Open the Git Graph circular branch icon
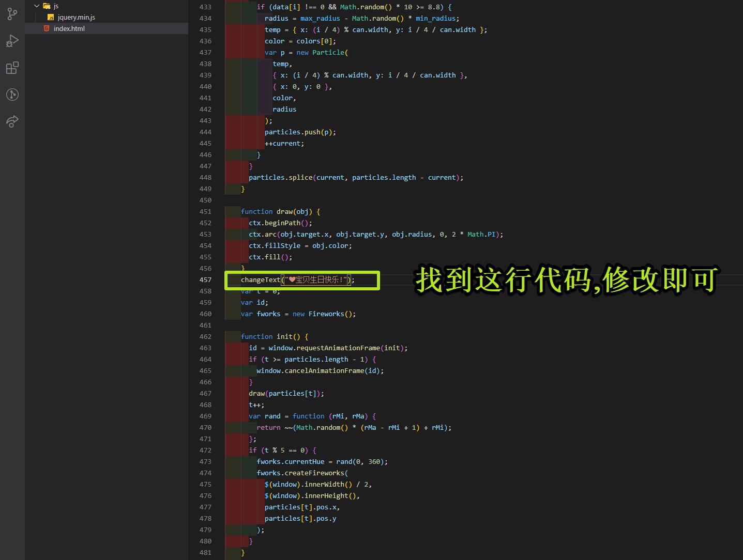The height and width of the screenshot is (560, 743). coord(12,95)
